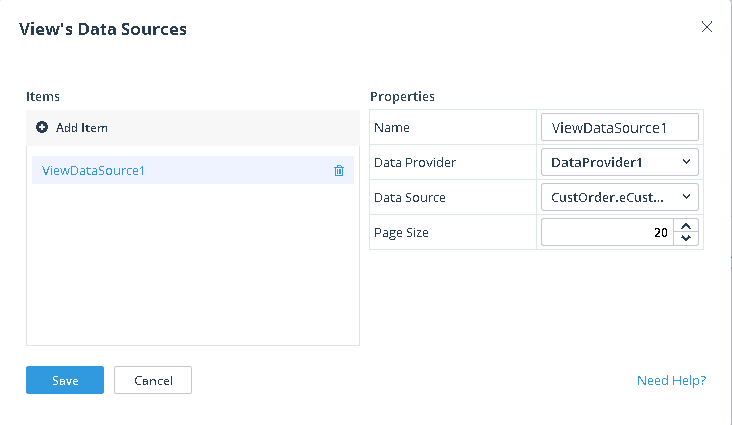Click the plus icon beside Add Item
This screenshot has width=732, height=425.
(42, 128)
